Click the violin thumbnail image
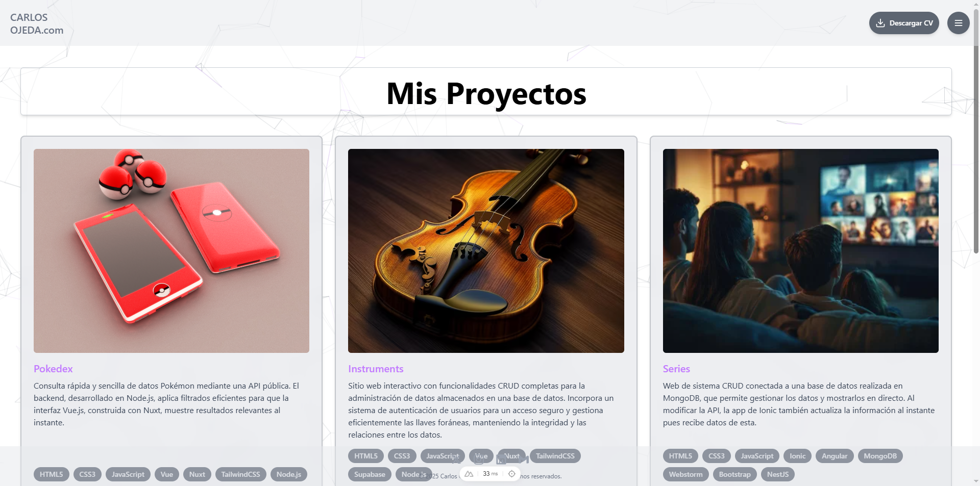980x486 pixels. pyautogui.click(x=486, y=251)
